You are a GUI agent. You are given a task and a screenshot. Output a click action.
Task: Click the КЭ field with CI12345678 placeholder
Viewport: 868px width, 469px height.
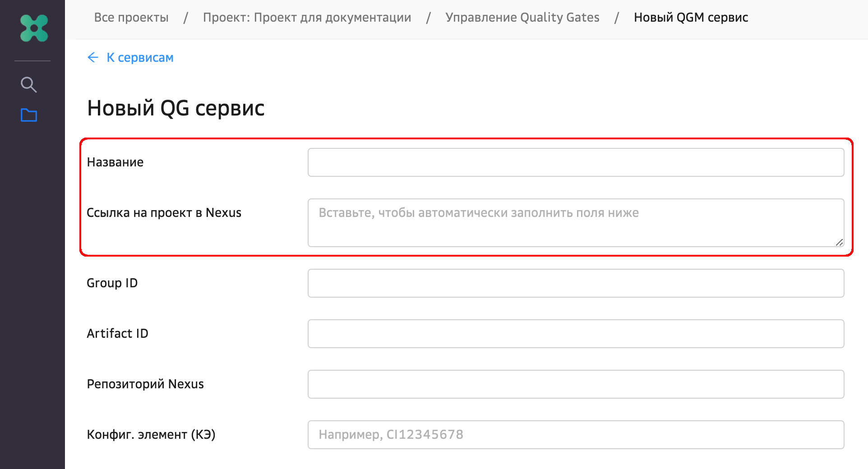pos(576,435)
